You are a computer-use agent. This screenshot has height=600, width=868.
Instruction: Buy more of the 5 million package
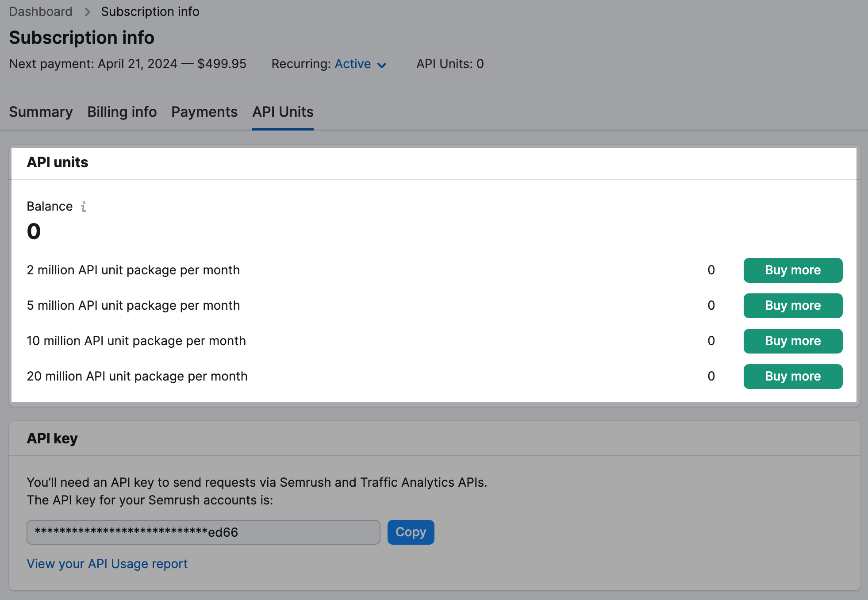[792, 305]
